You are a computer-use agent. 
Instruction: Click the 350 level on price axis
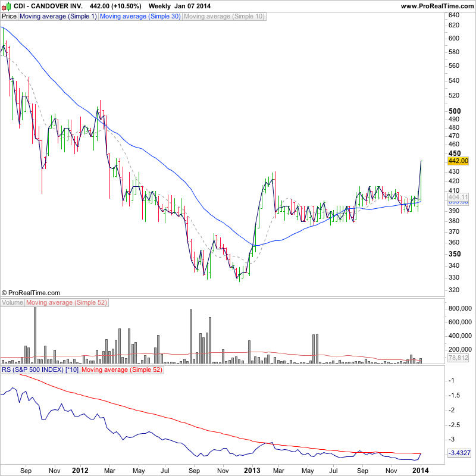[x=455, y=254]
